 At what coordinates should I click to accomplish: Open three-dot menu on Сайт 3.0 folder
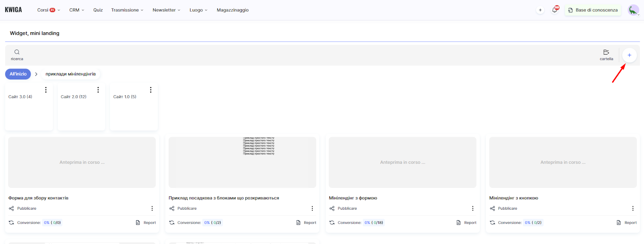point(46,90)
